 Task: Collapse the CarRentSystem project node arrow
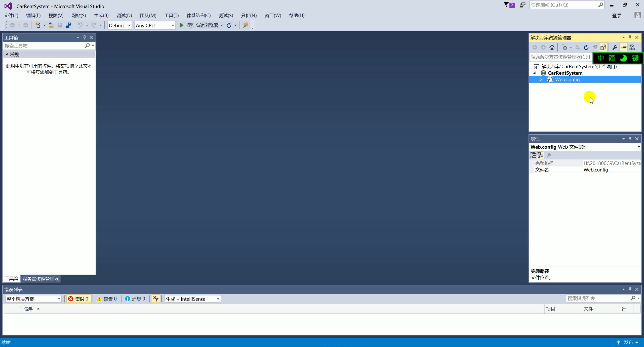(x=534, y=73)
